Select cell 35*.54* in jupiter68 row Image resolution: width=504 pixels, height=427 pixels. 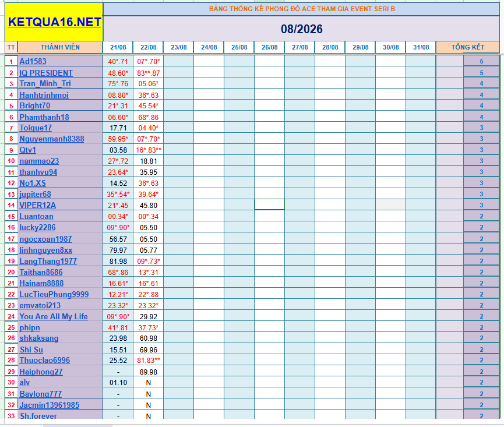(x=118, y=195)
